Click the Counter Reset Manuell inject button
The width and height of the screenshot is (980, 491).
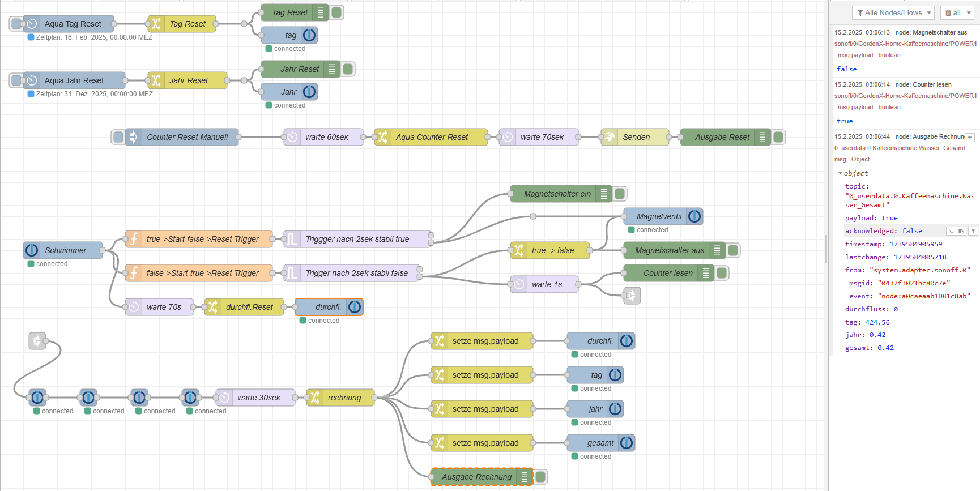coord(118,137)
